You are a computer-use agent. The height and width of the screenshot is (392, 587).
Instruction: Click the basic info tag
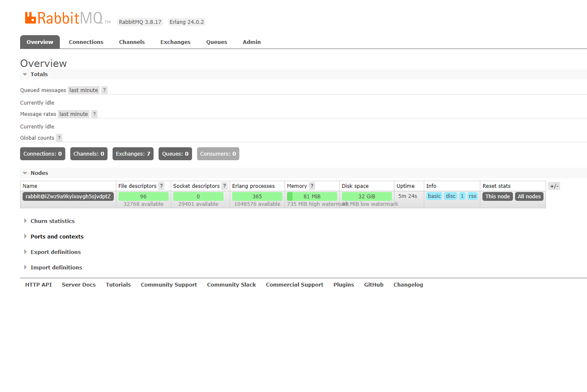pyautogui.click(x=434, y=196)
